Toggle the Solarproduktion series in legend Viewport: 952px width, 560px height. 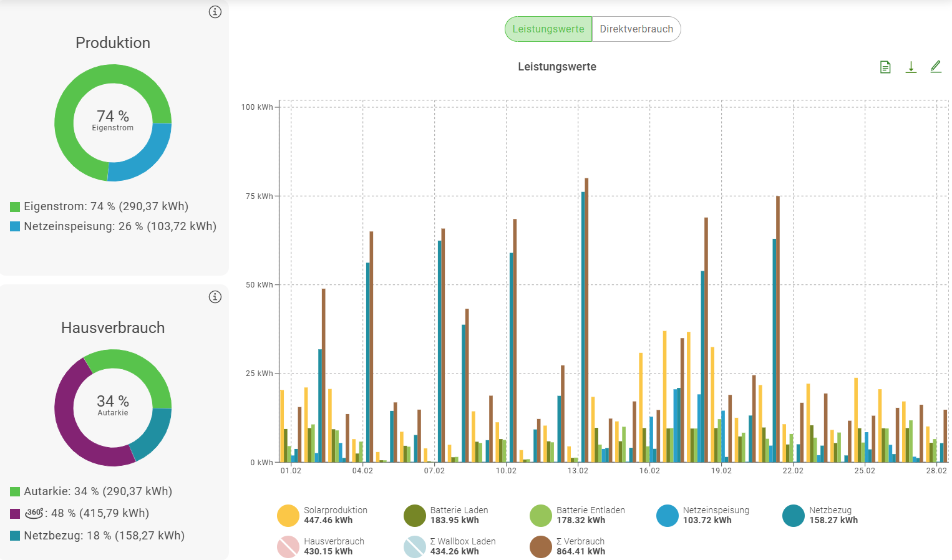coord(288,516)
